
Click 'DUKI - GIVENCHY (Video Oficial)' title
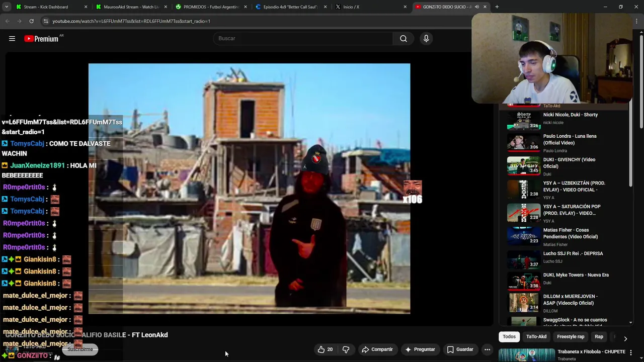(x=569, y=163)
